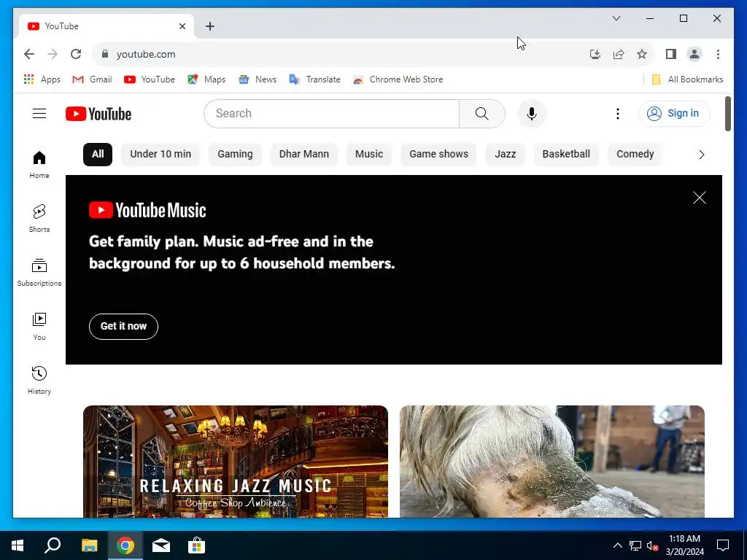Viewport: 747px width, 560px height.
Task: Click the install app icon in address bar
Action: tap(595, 54)
